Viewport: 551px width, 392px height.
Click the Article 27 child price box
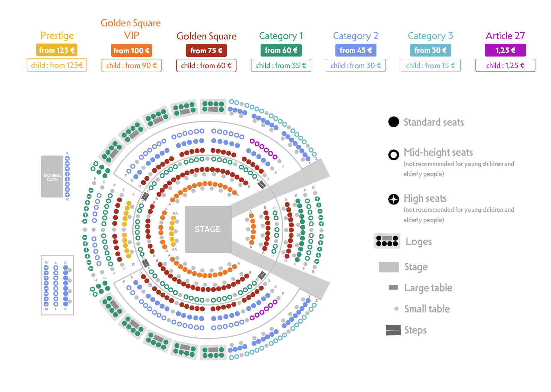[x=505, y=65]
